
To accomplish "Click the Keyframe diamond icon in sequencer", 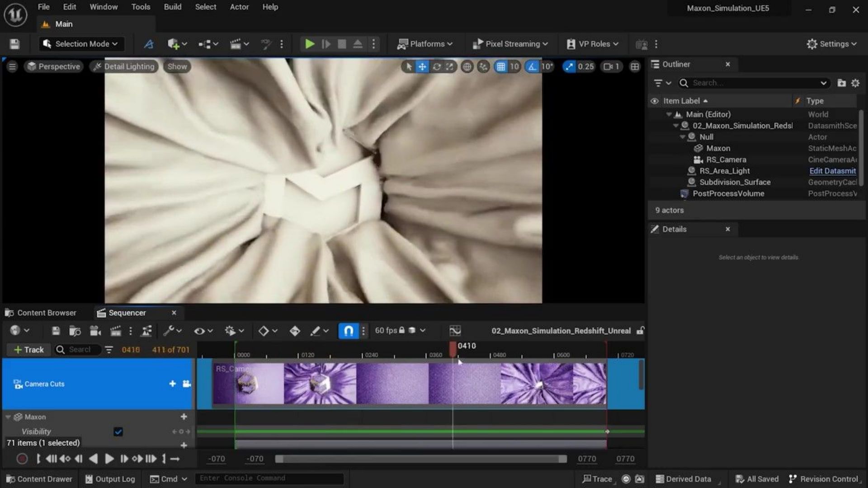I will coord(263,331).
